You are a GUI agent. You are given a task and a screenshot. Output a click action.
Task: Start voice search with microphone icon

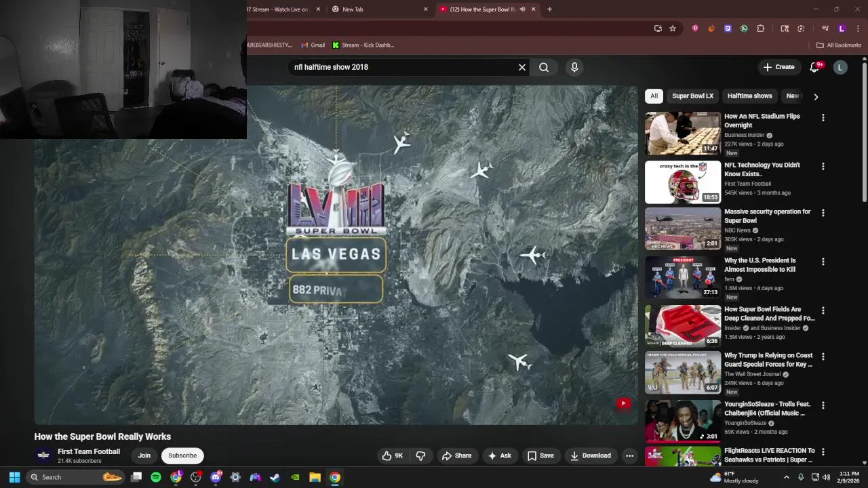[574, 67]
